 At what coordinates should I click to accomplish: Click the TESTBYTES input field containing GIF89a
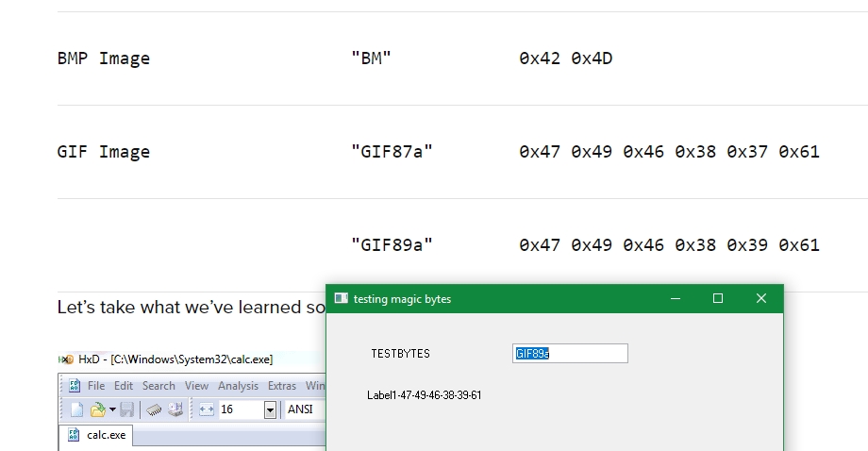[570, 354]
